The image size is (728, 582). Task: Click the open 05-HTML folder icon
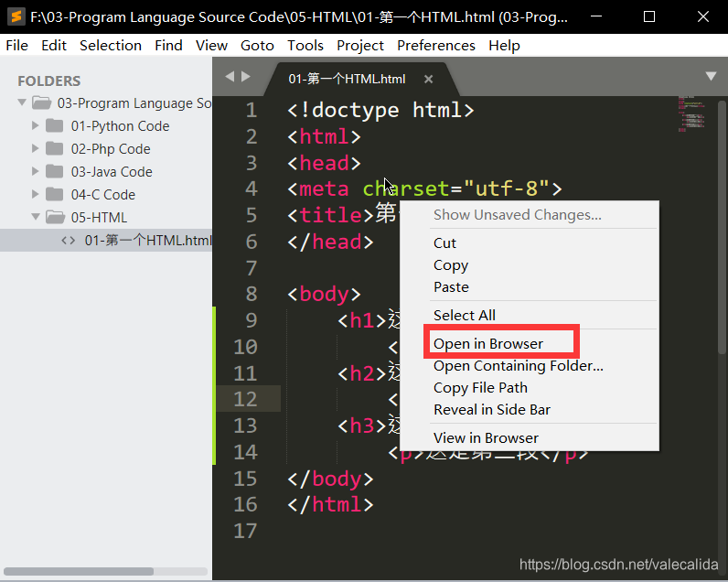pyautogui.click(x=55, y=217)
